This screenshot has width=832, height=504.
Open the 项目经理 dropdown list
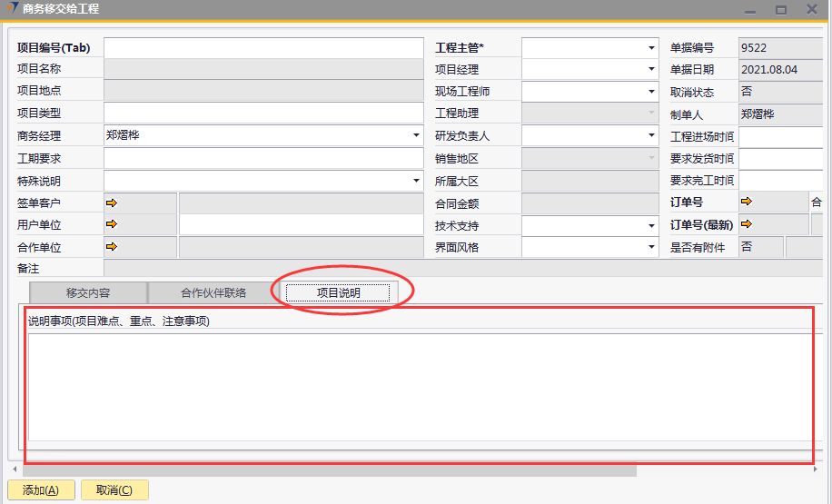point(651,70)
